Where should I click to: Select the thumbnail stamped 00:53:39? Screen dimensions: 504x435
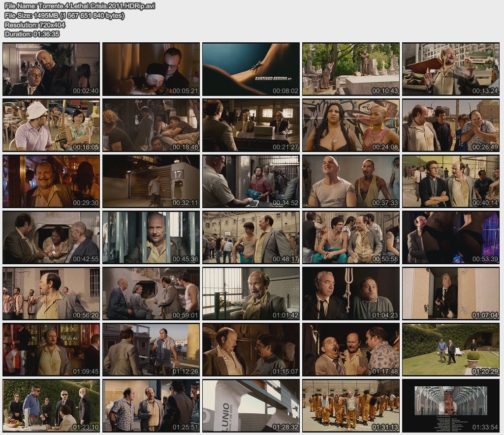pyautogui.click(x=451, y=237)
